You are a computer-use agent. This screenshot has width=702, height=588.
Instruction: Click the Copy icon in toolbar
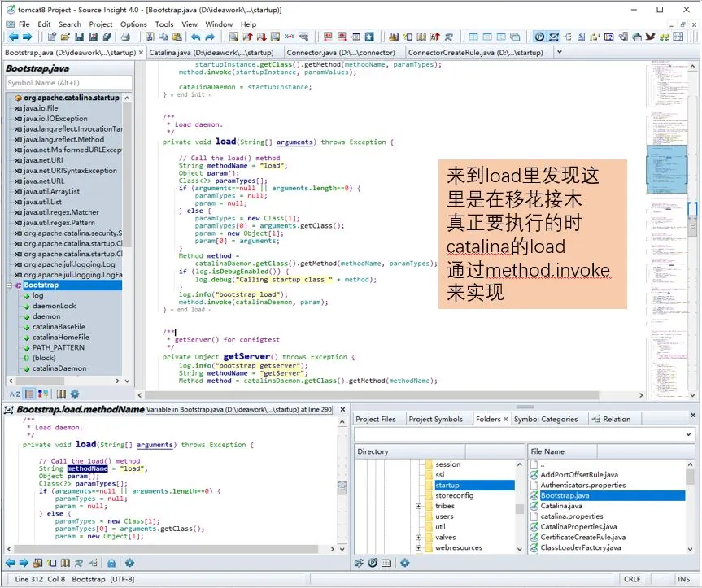point(164,37)
